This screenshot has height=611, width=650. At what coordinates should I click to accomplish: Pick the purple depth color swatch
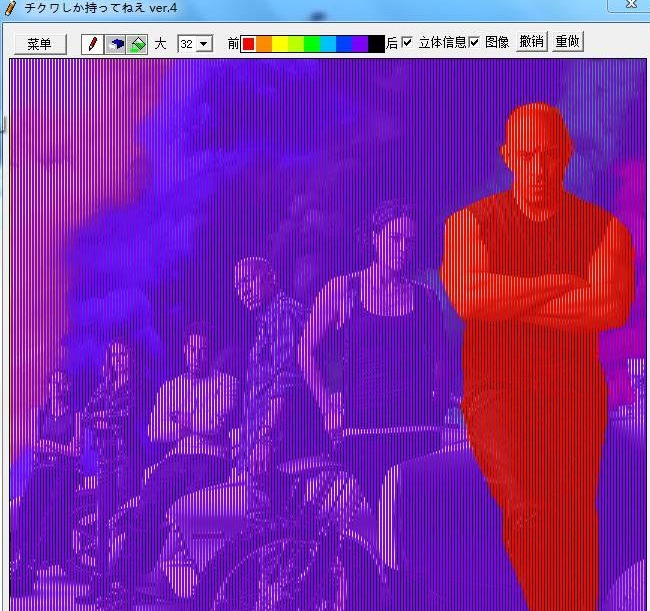[x=360, y=44]
